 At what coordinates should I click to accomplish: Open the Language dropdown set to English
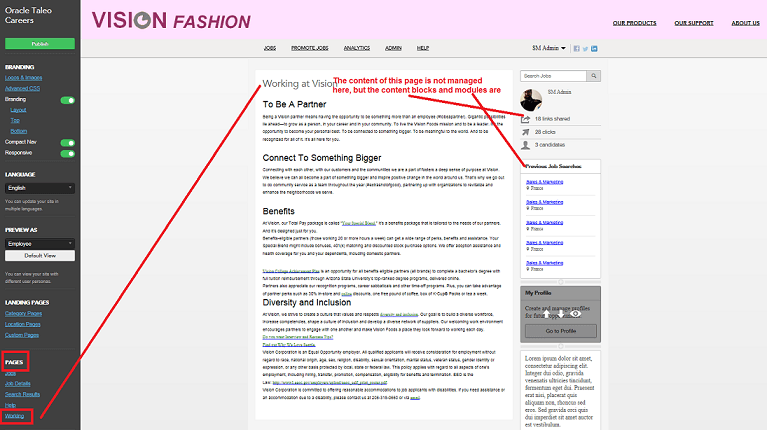[x=40, y=188]
